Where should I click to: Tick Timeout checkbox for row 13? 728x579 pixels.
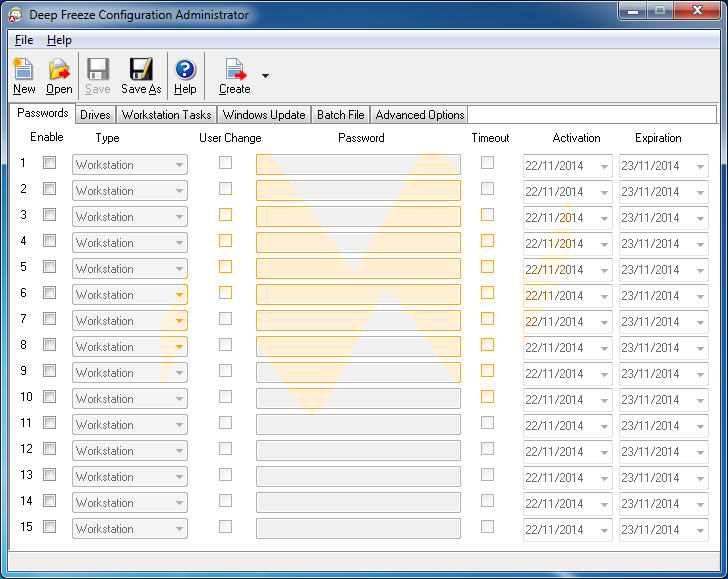488,475
